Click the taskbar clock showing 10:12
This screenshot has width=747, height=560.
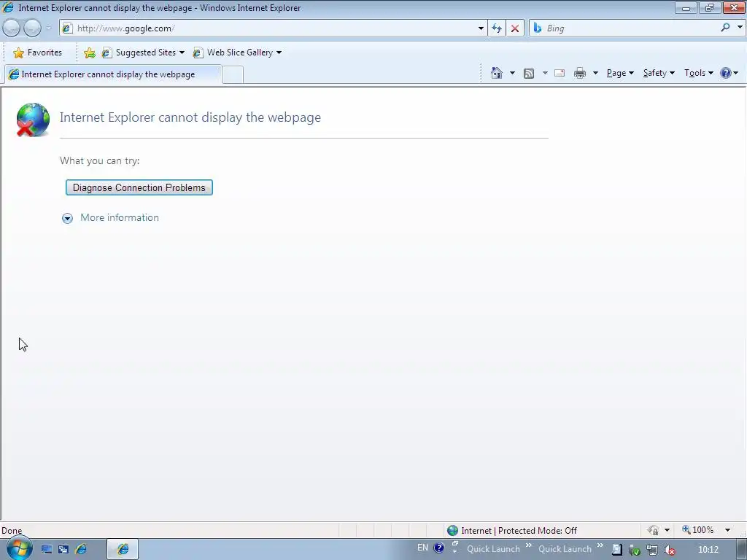click(708, 550)
